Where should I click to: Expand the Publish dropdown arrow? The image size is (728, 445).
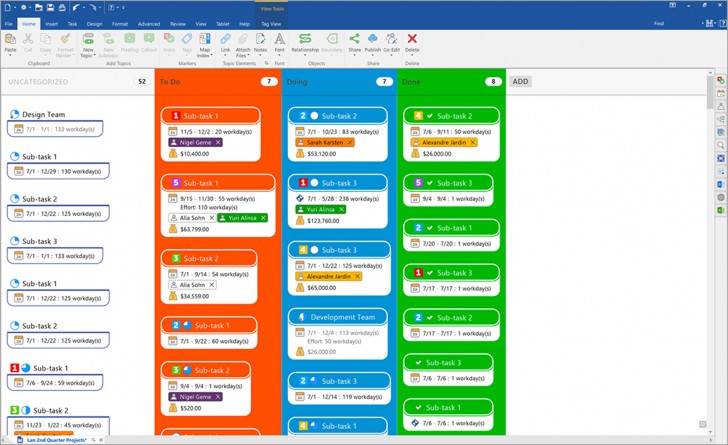click(372, 55)
